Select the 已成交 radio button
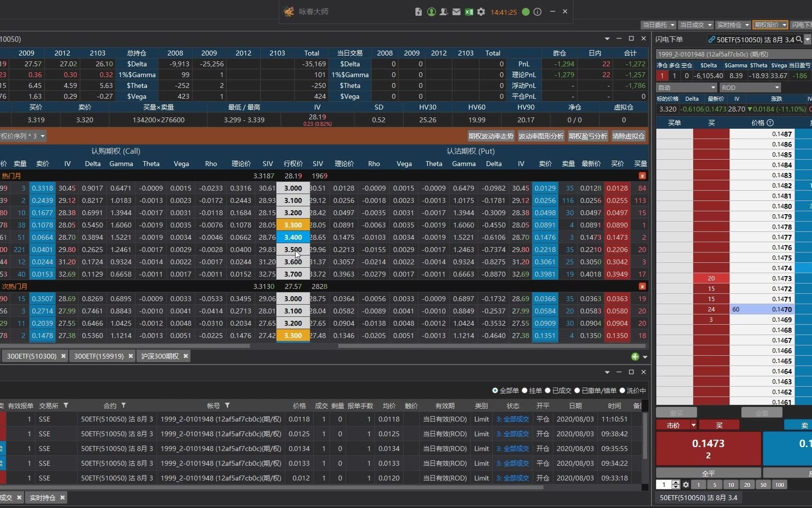Screen dimensions: 812x508 [x=547, y=391]
